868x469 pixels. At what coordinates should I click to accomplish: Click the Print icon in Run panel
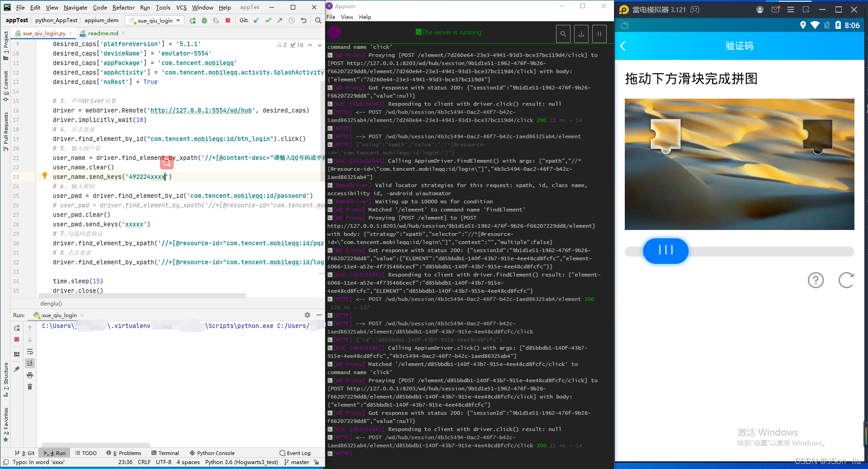30,375
